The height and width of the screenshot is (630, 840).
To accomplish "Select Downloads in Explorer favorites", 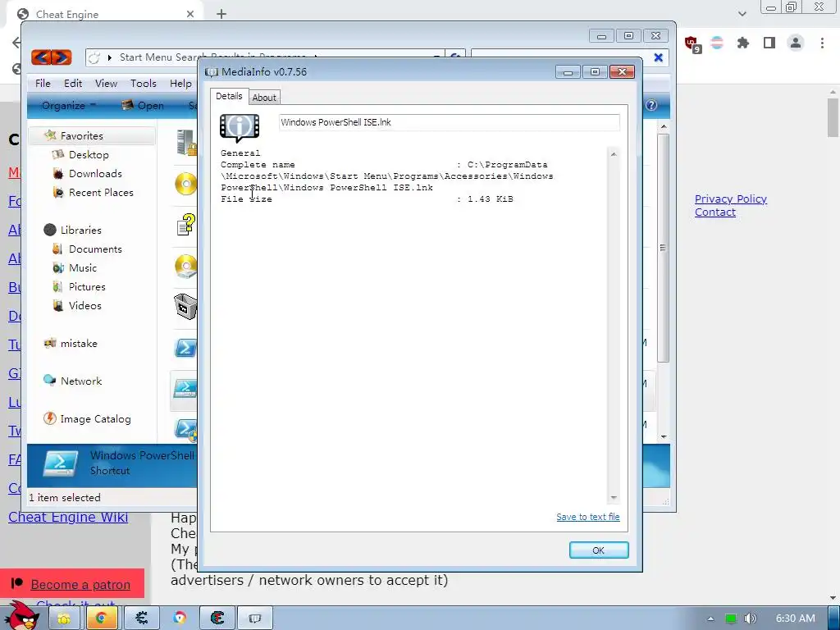I will tap(95, 173).
